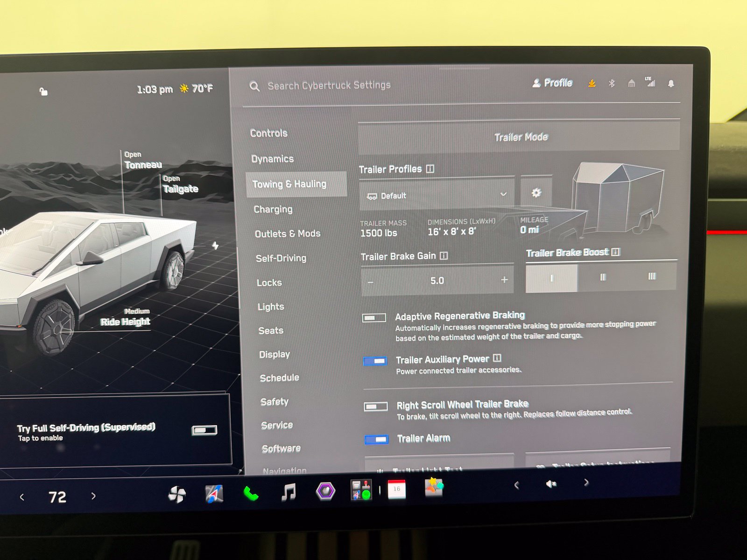Open the Display settings menu
The height and width of the screenshot is (560, 747).
tap(275, 354)
